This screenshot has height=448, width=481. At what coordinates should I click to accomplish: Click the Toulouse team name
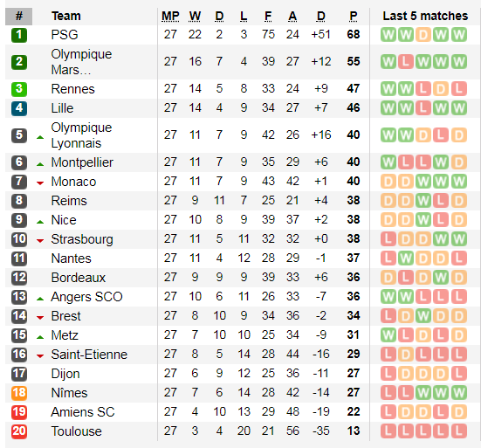[76, 431]
